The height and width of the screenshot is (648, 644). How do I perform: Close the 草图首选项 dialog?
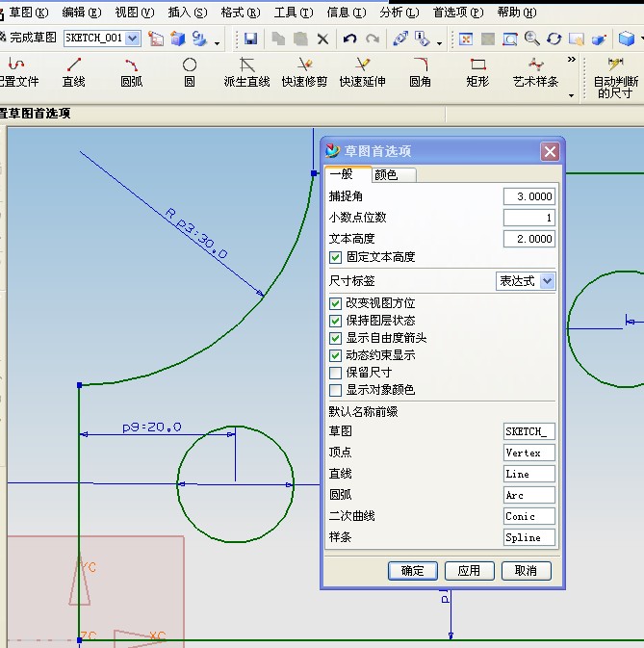(x=550, y=152)
